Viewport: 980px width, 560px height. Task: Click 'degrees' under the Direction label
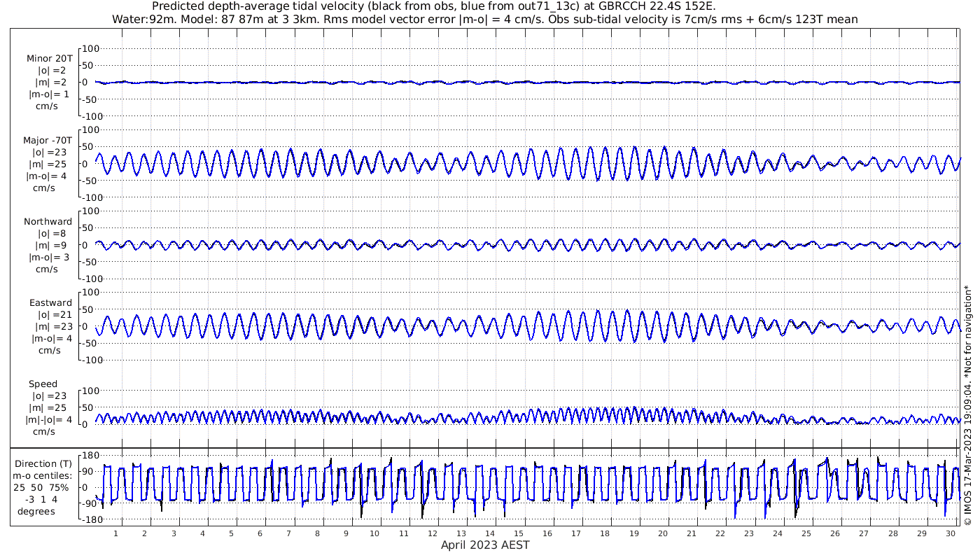[x=37, y=512]
